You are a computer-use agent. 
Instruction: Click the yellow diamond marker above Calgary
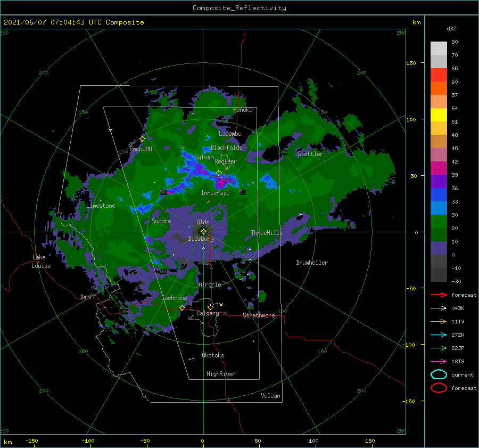(210, 307)
